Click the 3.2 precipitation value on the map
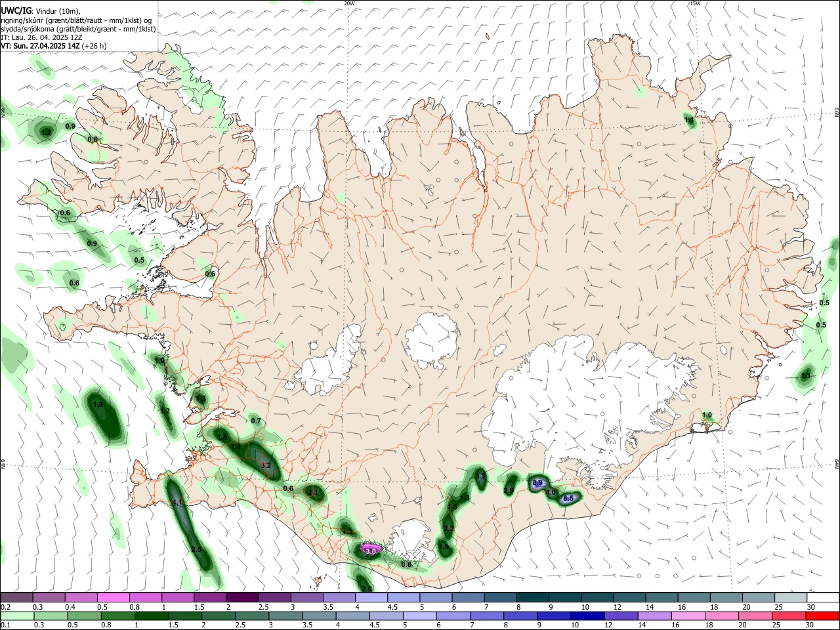This screenshot has width=840, height=630. coord(266,465)
